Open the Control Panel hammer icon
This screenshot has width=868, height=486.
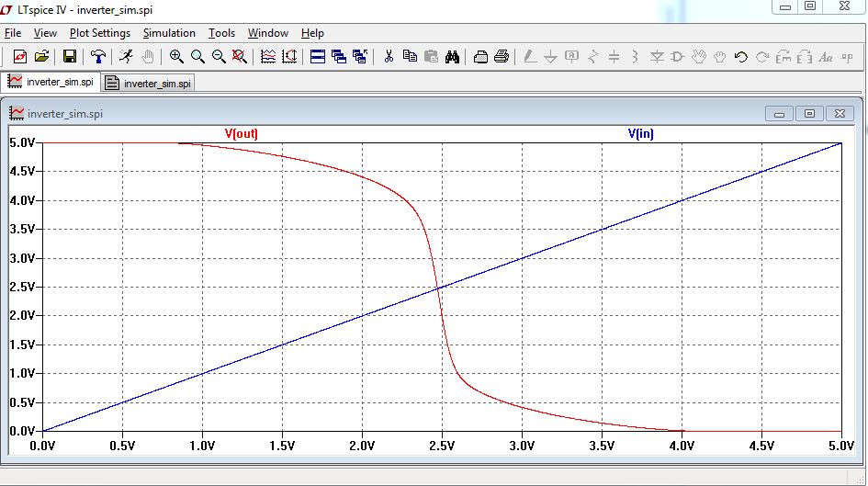pyautogui.click(x=98, y=57)
